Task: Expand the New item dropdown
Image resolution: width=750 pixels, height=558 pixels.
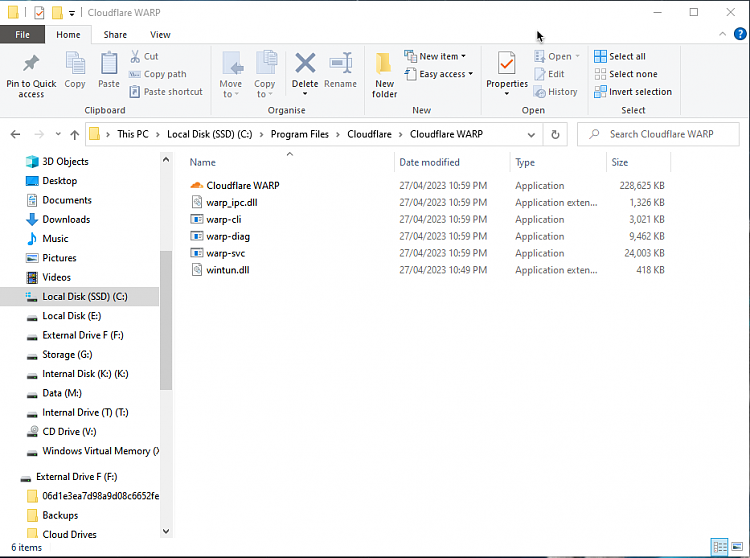Action: click(x=436, y=56)
